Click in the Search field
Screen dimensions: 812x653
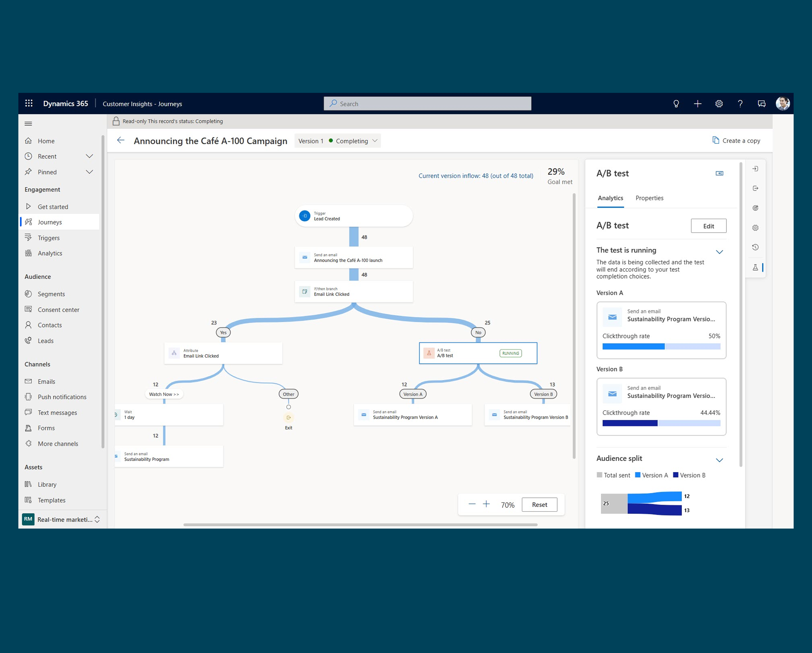coord(427,104)
